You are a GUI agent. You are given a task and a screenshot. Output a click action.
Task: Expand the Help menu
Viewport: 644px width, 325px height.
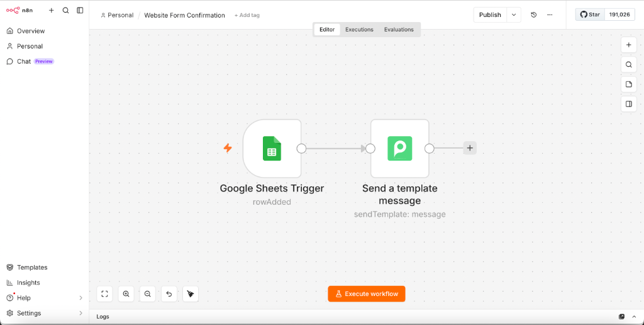(x=45, y=298)
